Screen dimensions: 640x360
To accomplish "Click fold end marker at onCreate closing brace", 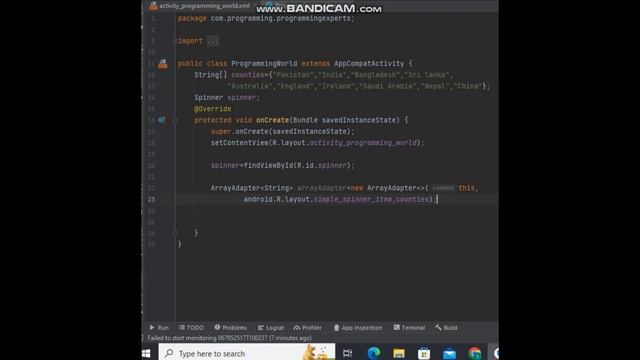I will click(175, 233).
